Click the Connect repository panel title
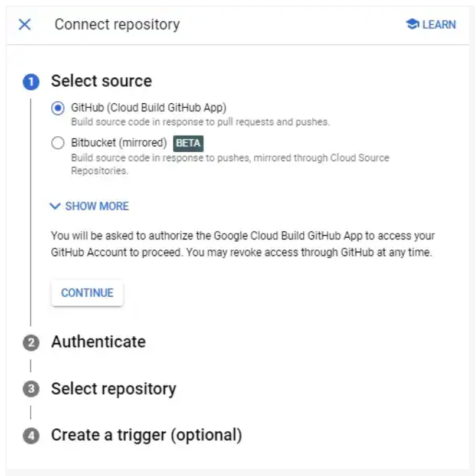The width and height of the screenshot is (475, 476). click(x=117, y=25)
